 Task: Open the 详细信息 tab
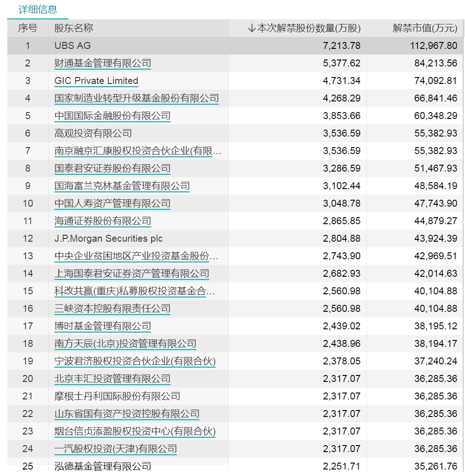(38, 9)
